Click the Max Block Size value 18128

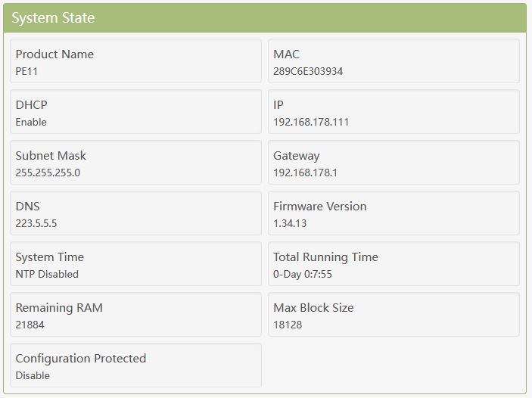(288, 325)
